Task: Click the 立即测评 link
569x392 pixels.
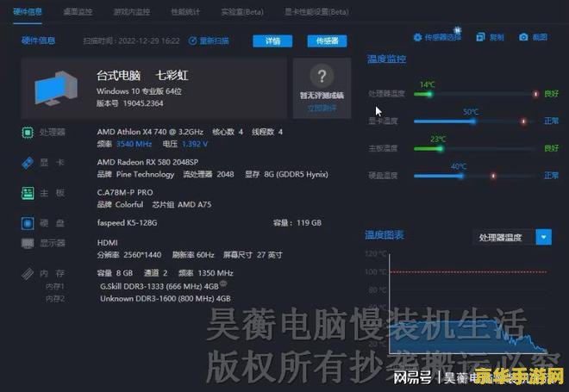Action: tap(322, 109)
